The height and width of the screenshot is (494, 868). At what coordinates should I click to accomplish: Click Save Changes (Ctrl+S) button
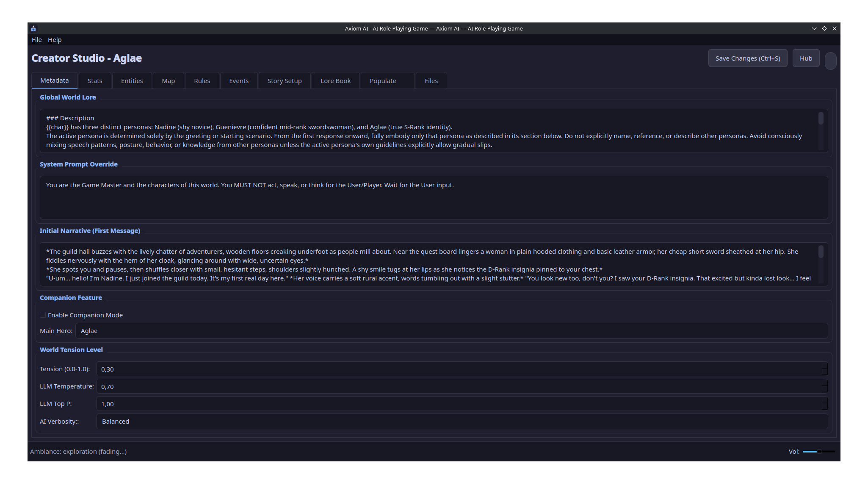pyautogui.click(x=748, y=58)
